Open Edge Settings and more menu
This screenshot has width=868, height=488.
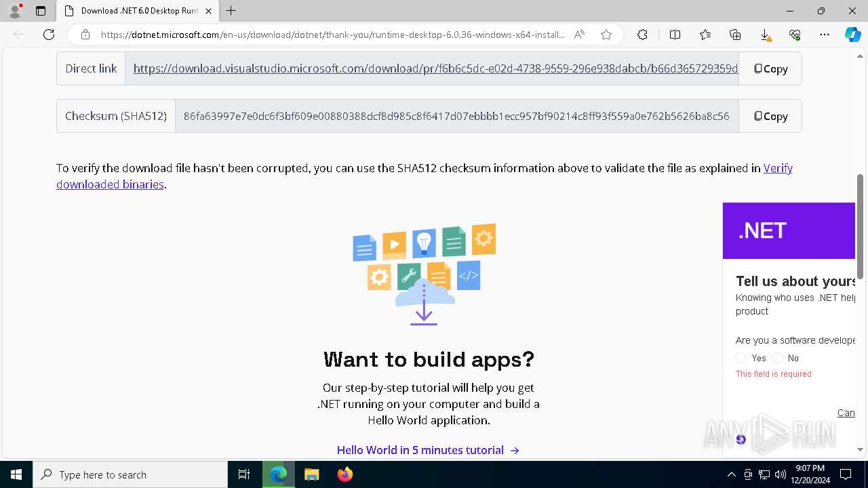(825, 35)
